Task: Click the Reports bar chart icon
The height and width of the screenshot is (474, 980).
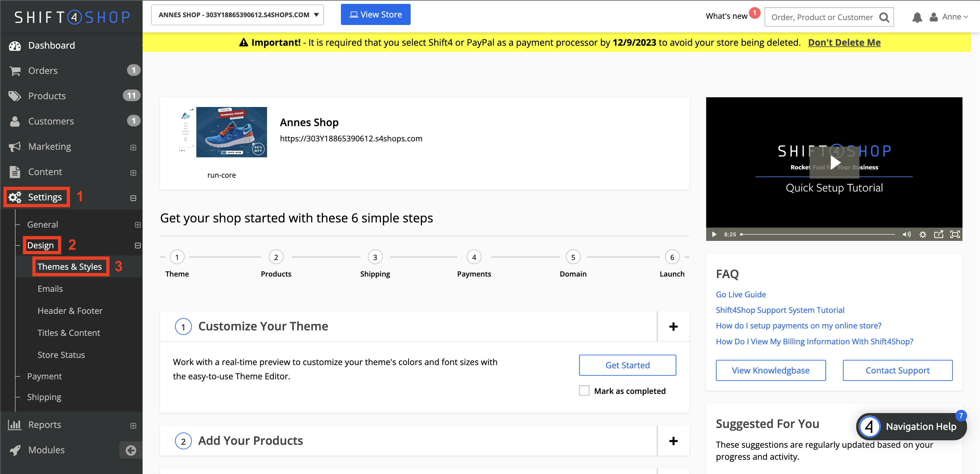Action: tap(15, 424)
